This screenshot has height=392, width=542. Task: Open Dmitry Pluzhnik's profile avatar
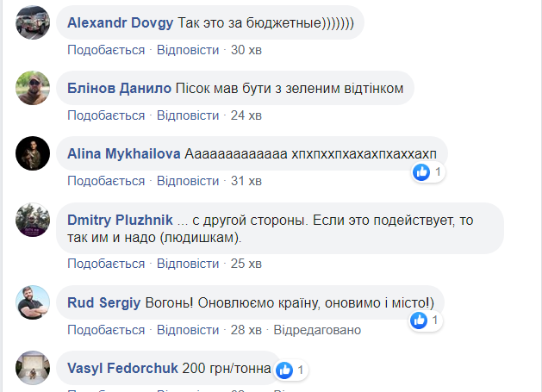(x=34, y=219)
